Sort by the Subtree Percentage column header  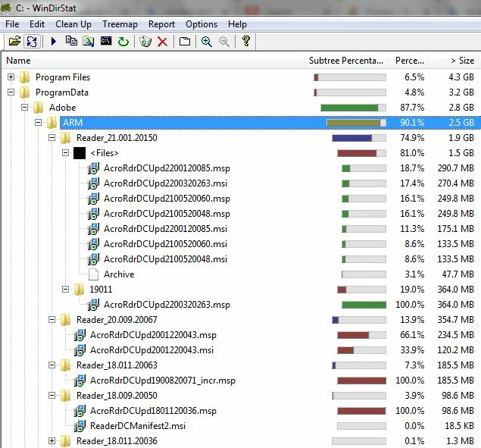[x=346, y=61]
